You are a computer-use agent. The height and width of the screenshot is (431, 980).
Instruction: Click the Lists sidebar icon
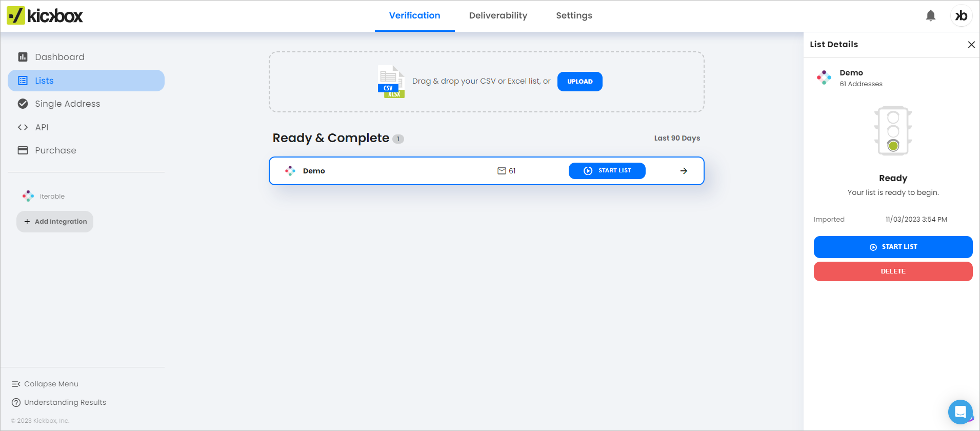[23, 81]
